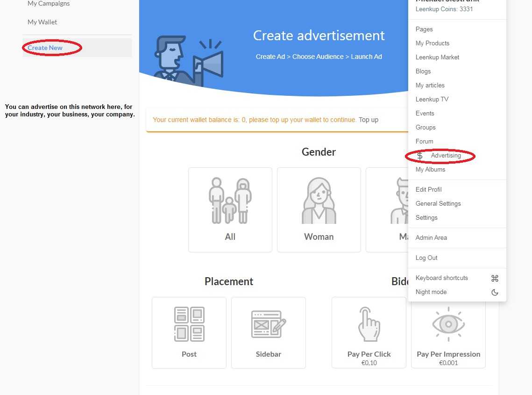Select the All gender card
Screen dimensions: 532x395
coord(230,209)
